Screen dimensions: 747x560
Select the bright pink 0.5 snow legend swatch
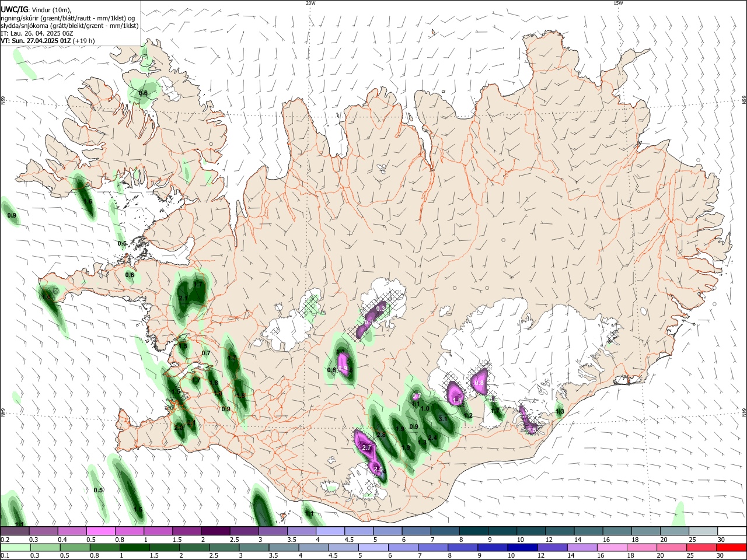click(x=101, y=531)
